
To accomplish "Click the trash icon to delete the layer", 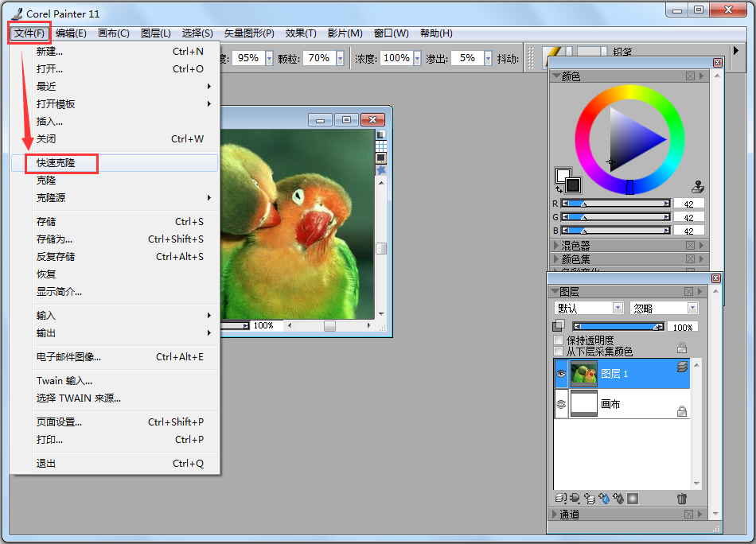I will click(x=682, y=498).
